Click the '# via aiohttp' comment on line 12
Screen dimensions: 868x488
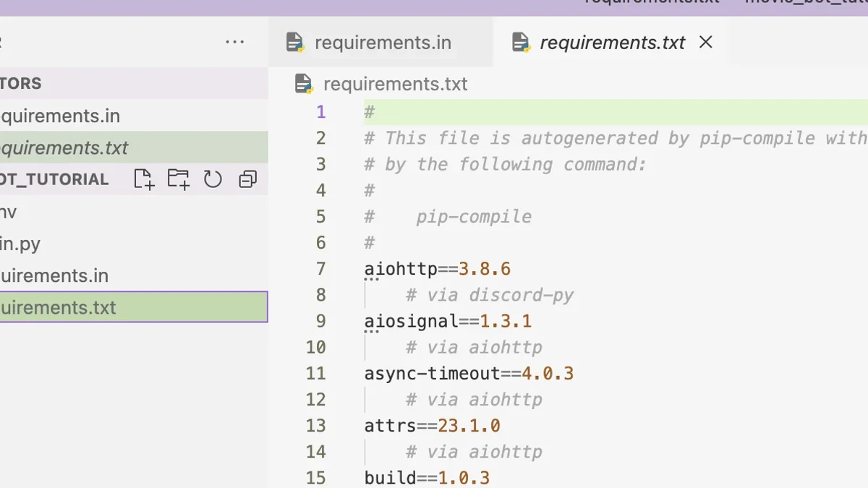474,399
